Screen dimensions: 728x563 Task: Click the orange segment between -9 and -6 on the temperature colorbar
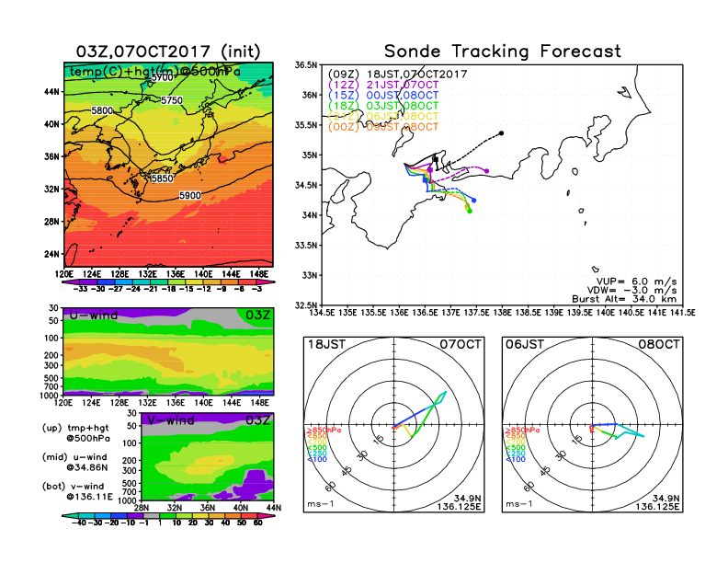[230, 282]
